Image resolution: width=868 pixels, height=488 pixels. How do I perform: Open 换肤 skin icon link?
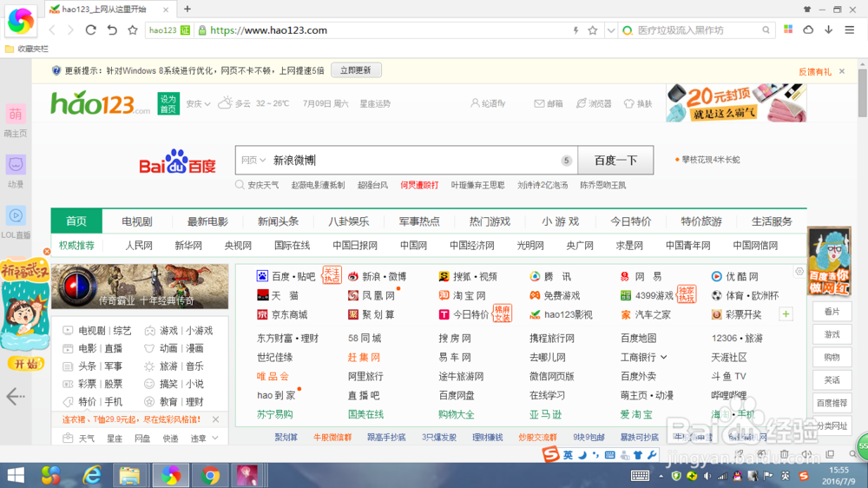coord(638,103)
